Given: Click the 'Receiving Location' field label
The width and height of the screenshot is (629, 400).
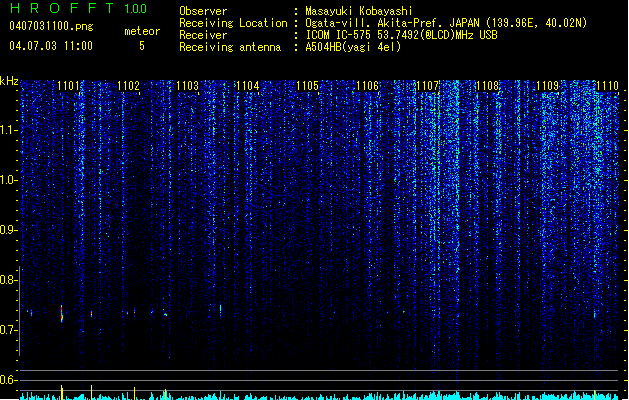Looking at the screenshot, I should [x=233, y=23].
